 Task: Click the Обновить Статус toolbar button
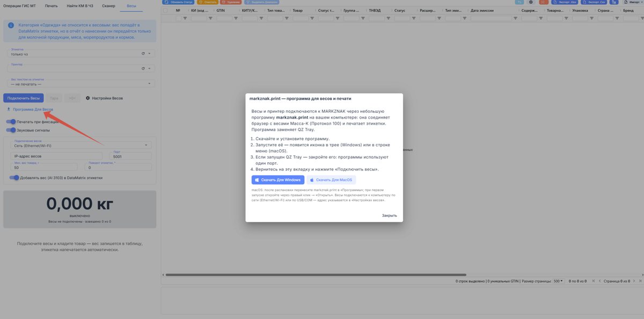(x=179, y=2)
